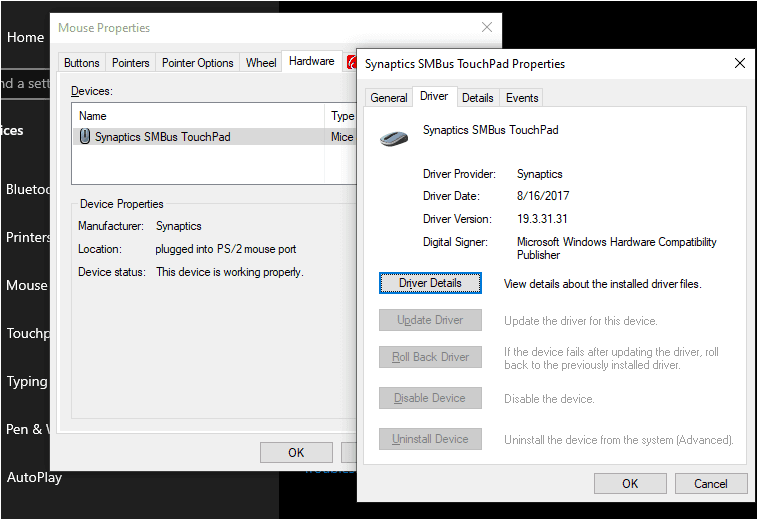Close the Mouse Properties window

coord(487,28)
